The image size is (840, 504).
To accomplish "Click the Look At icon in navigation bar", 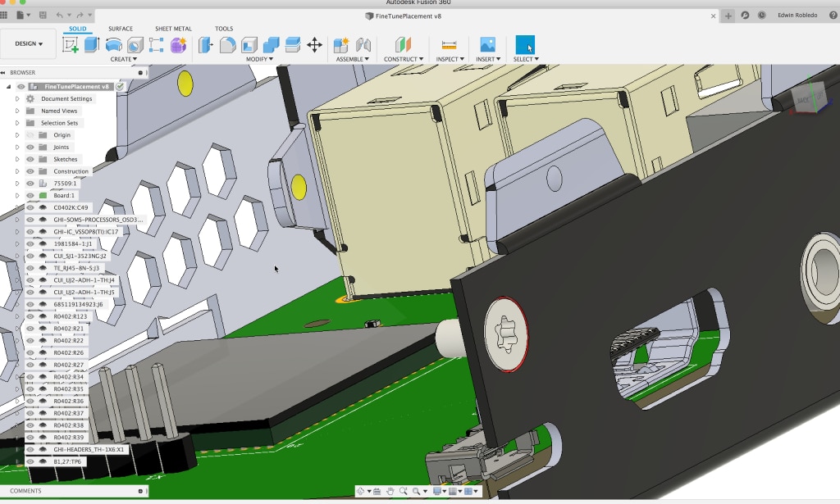I will point(376,491).
